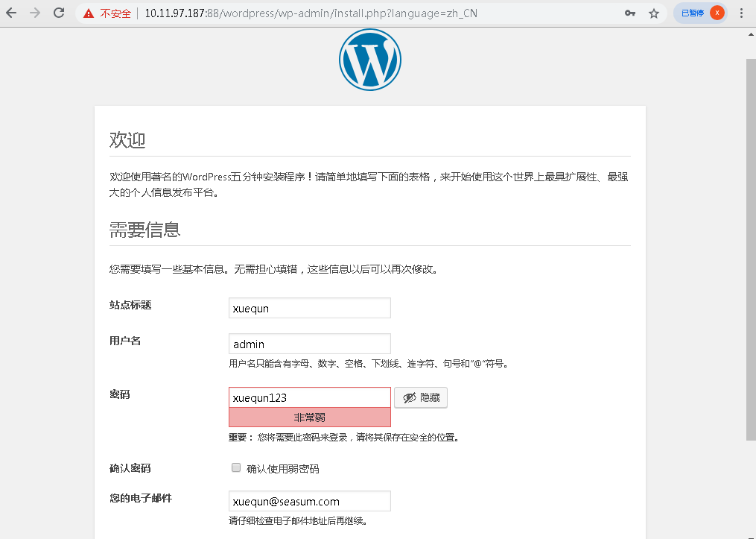Click the scrollbar up arrow on the right
This screenshot has height=539, width=756.
(x=751, y=33)
